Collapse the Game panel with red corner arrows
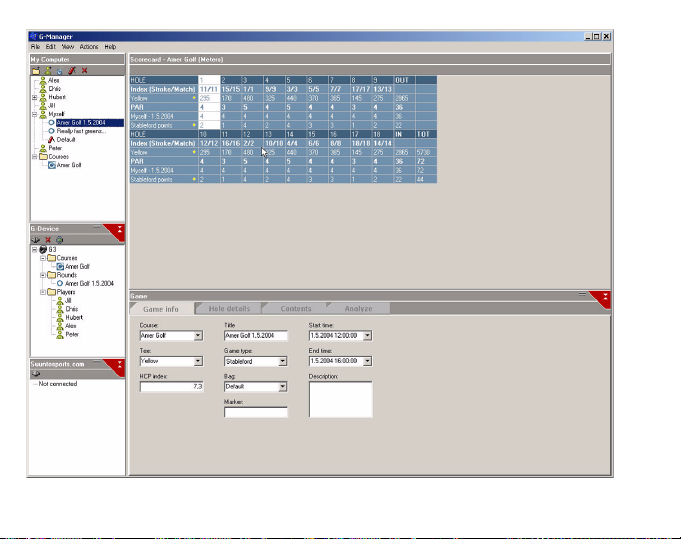Image resolution: width=681 pixels, height=539 pixels. click(605, 296)
